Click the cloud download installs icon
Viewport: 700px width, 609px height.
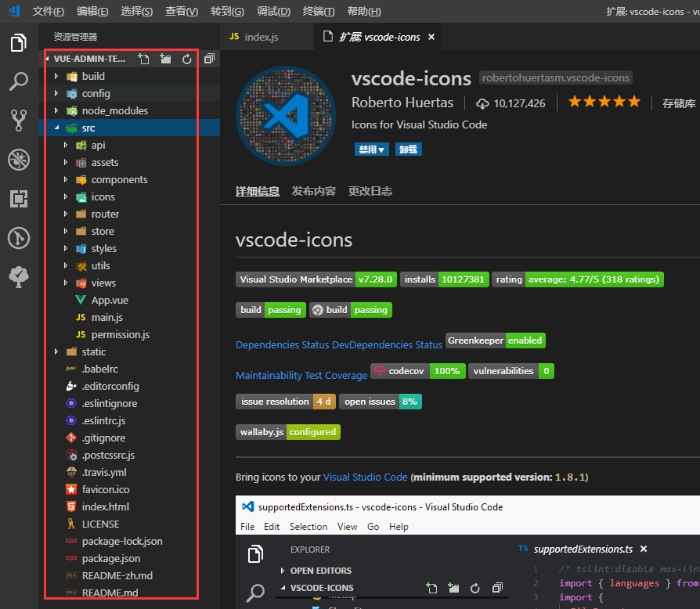tap(482, 103)
